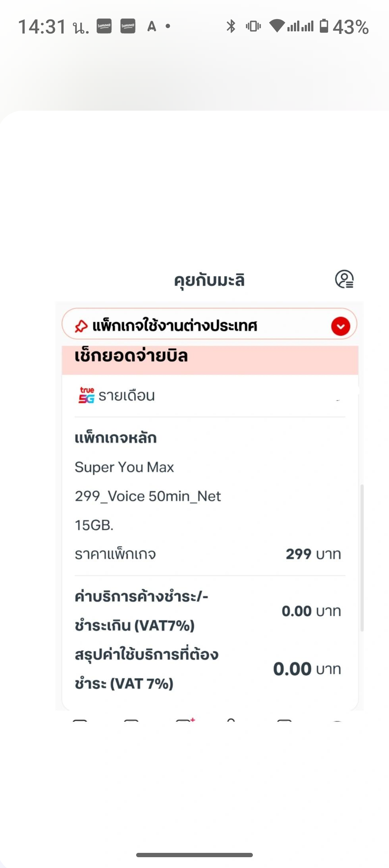Tap the Super You Max package name

coord(124,467)
